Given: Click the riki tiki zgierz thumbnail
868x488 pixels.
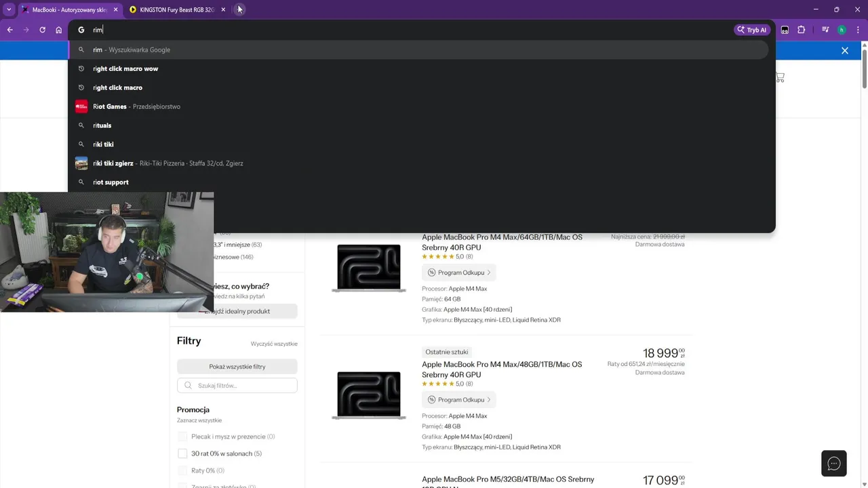Looking at the screenshot, I should coord(81,163).
